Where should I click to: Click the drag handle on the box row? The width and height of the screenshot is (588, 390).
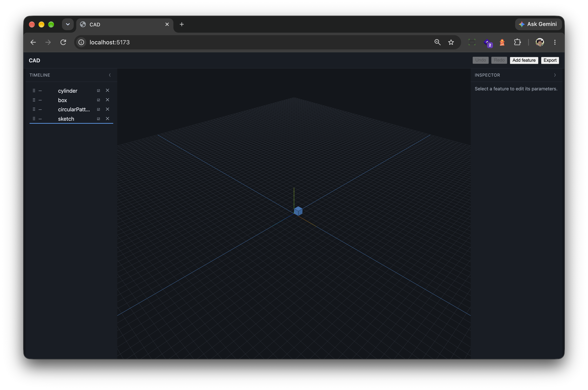34,100
